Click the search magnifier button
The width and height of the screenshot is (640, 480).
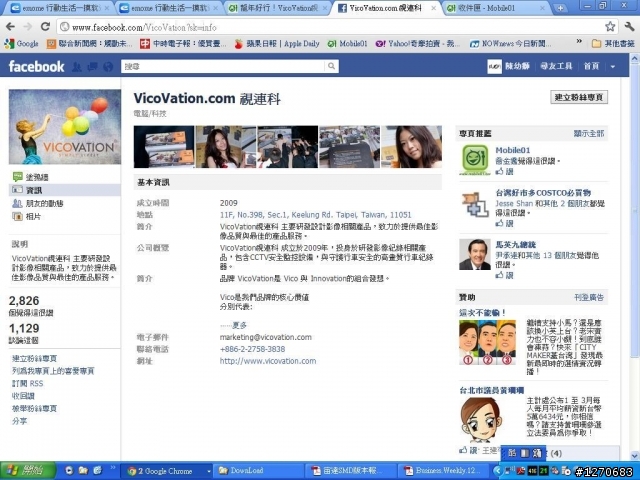click(331, 66)
